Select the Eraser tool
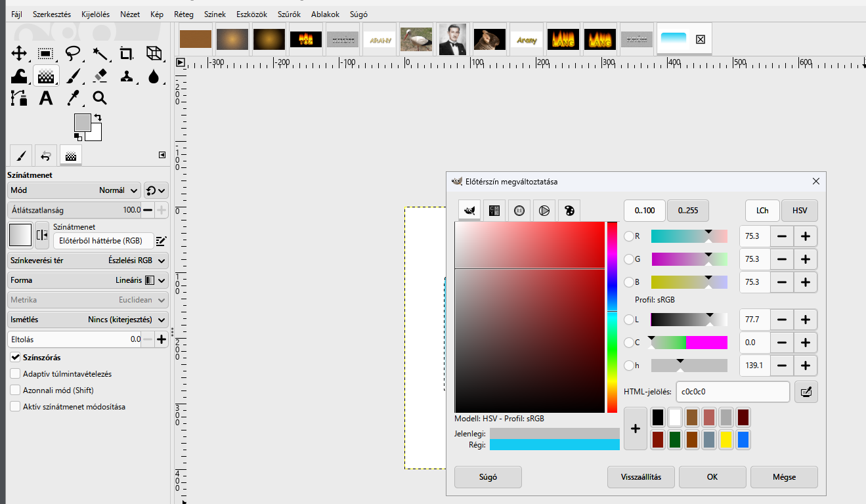866x504 pixels. (99, 76)
